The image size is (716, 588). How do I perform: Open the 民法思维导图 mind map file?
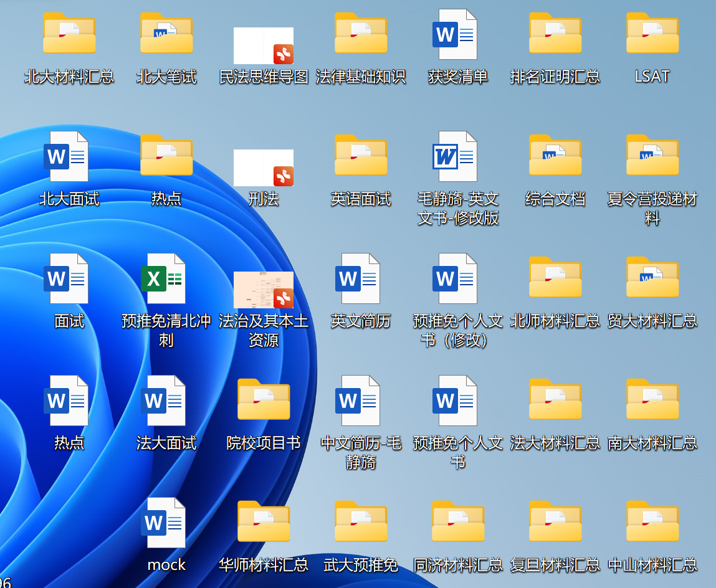(264, 45)
